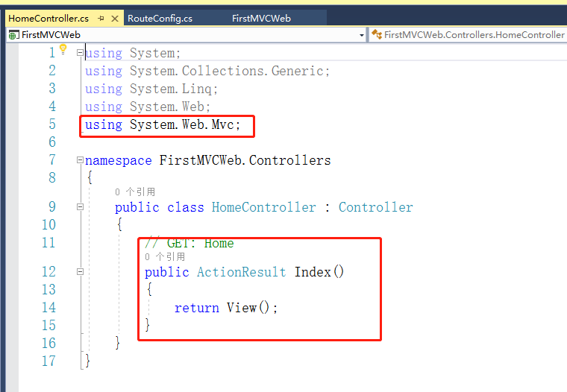Click the project icon beside FirstMVCWeb

[x=13, y=35]
